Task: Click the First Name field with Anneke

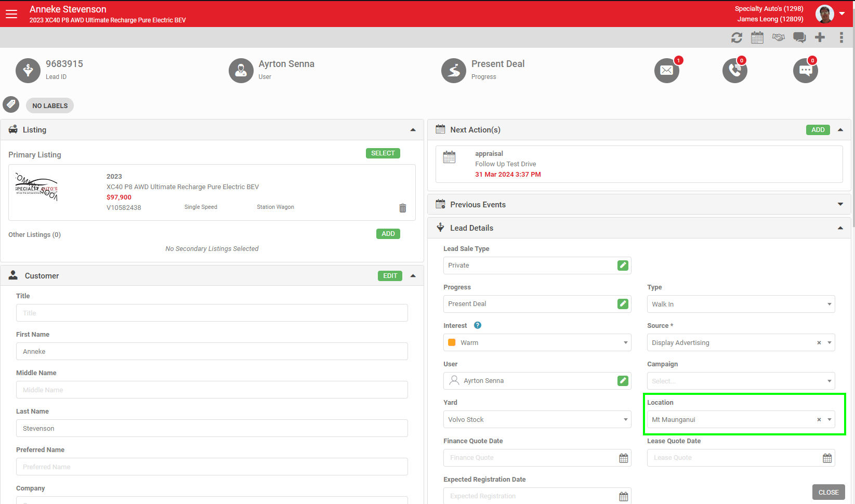Action: pos(212,351)
